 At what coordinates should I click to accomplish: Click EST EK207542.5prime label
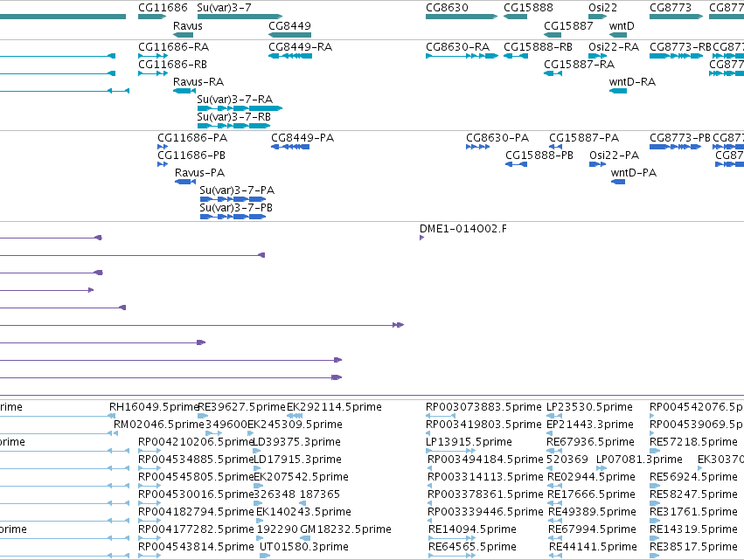(302, 476)
